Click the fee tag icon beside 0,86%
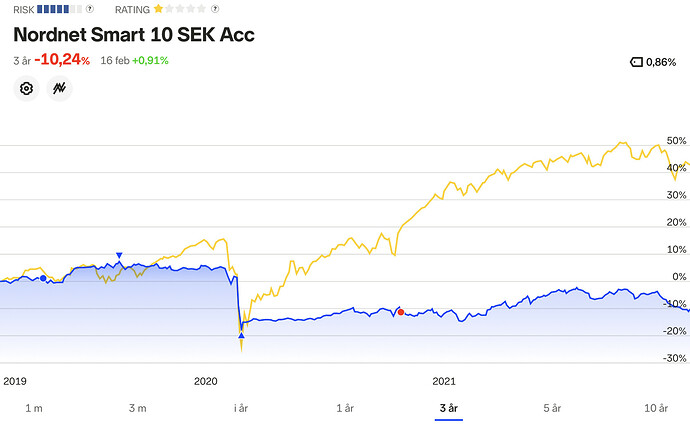 point(636,62)
